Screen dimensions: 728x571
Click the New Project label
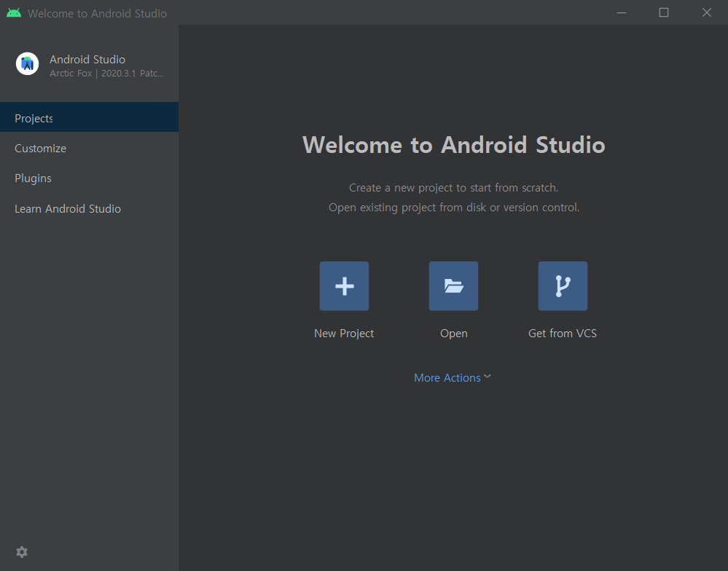(344, 333)
